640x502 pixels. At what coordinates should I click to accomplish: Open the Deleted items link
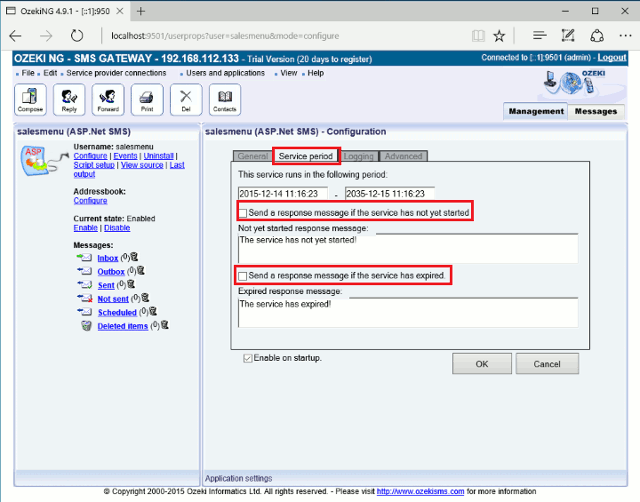pyautogui.click(x=122, y=326)
